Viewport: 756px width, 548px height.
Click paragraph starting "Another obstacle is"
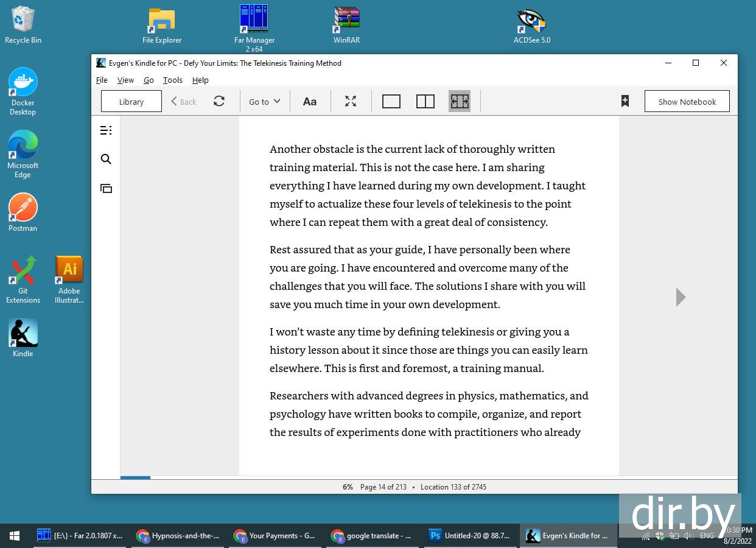pyautogui.click(x=428, y=186)
